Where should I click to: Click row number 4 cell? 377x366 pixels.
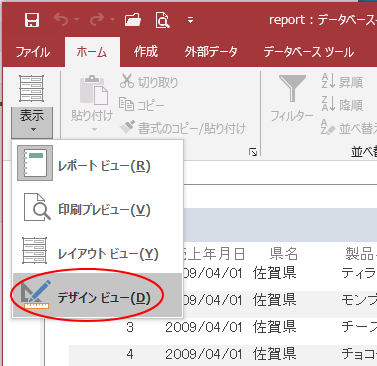tap(130, 354)
